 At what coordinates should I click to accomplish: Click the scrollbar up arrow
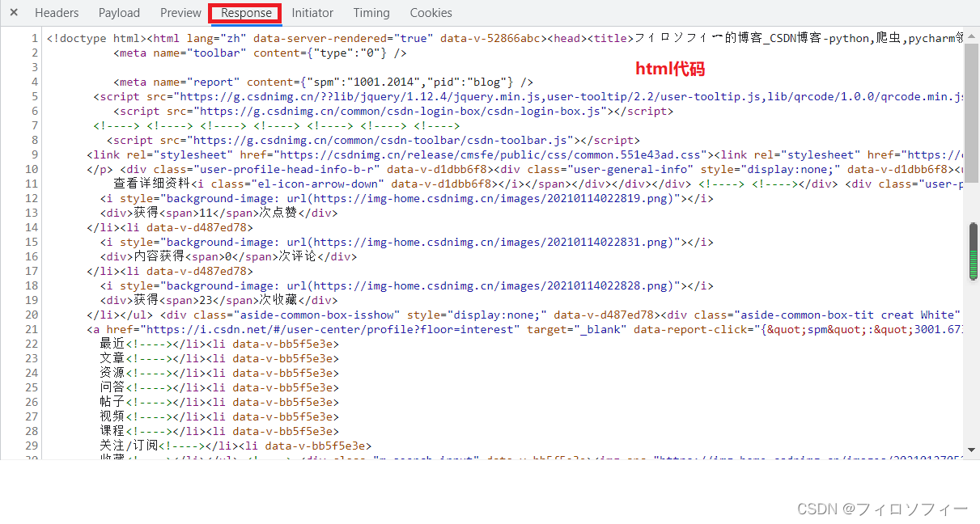coord(973,36)
